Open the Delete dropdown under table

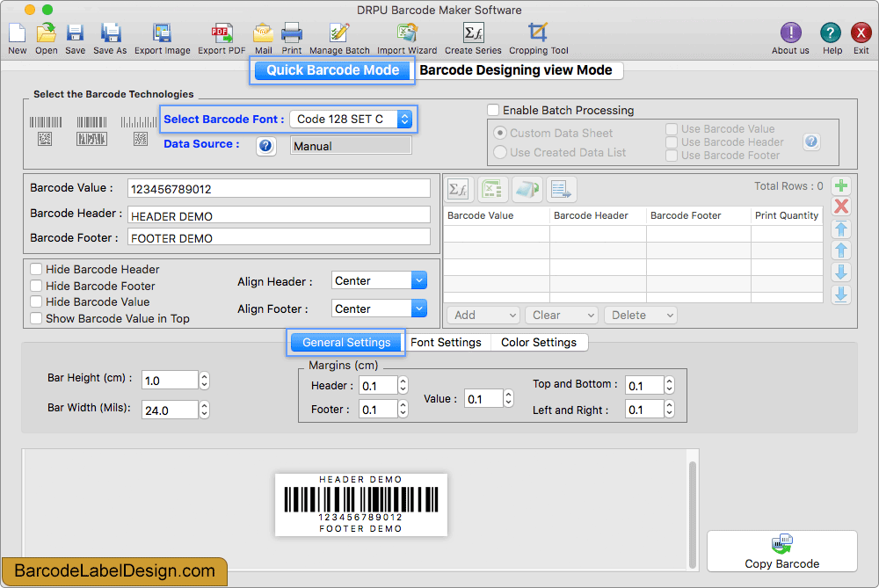tap(641, 315)
